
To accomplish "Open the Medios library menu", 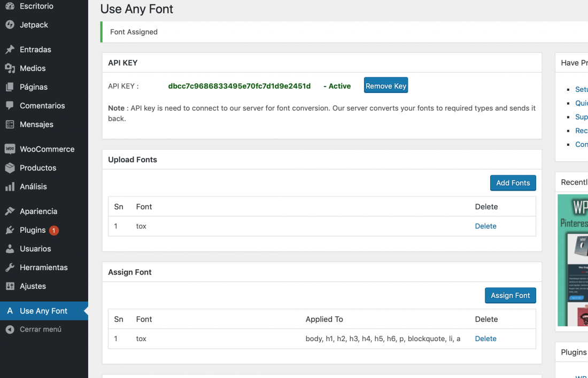I will (x=33, y=68).
